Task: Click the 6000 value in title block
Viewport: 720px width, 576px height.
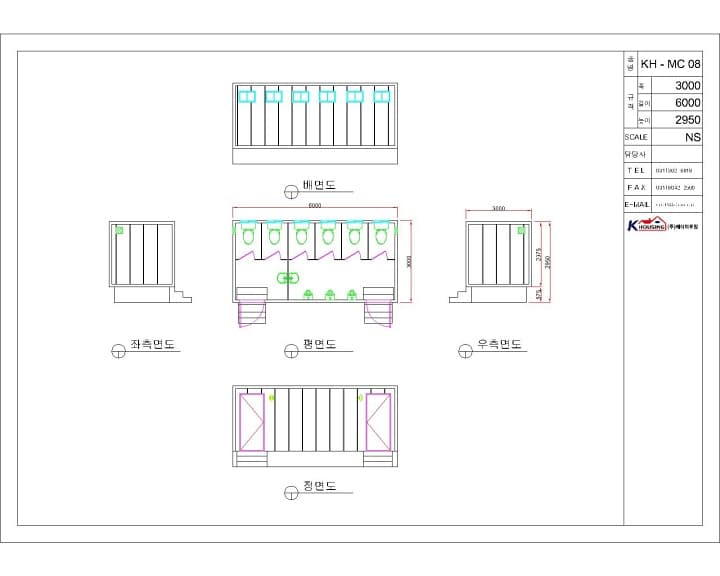Action: click(x=687, y=102)
